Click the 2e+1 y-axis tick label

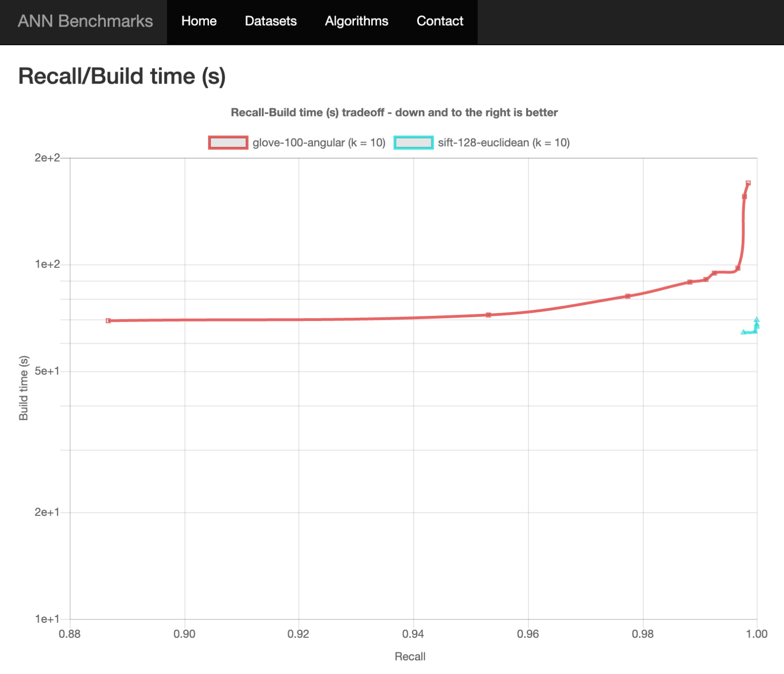pos(47,512)
